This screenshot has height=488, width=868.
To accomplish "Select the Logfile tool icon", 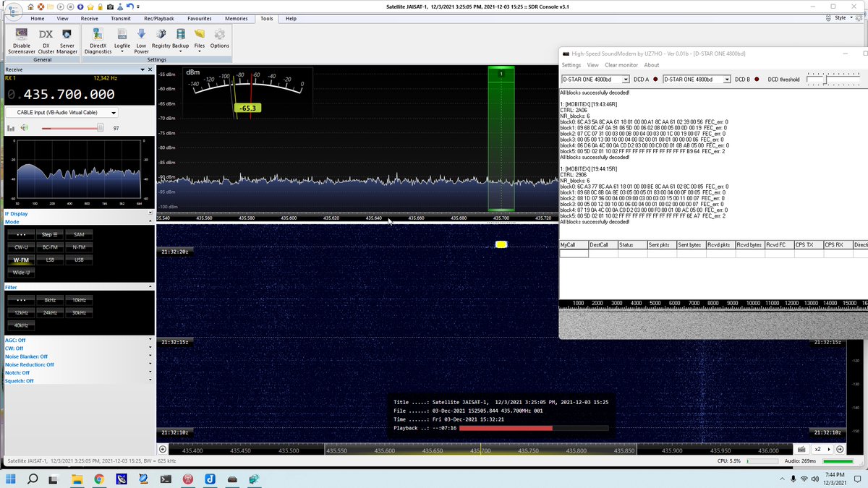I will click(x=122, y=35).
